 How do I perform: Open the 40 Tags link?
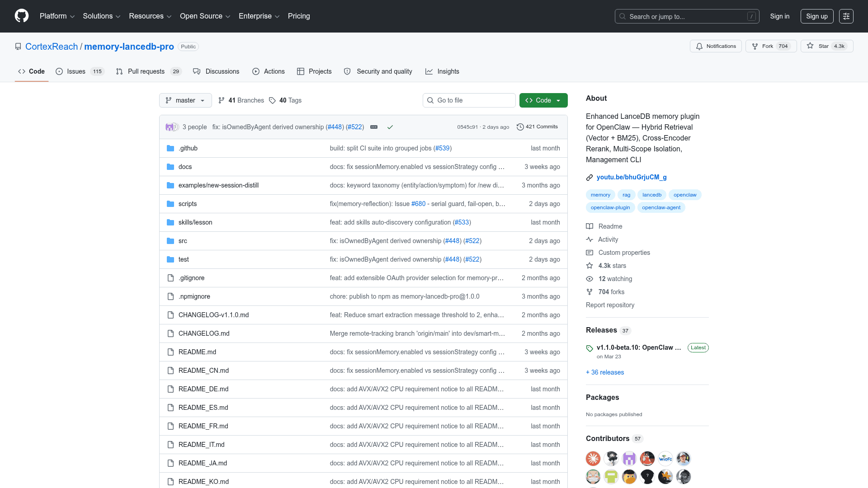click(285, 100)
